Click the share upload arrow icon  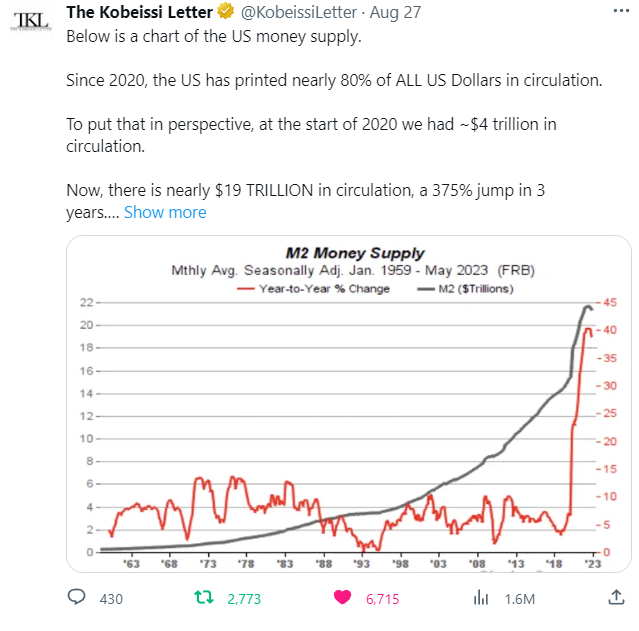tap(615, 597)
